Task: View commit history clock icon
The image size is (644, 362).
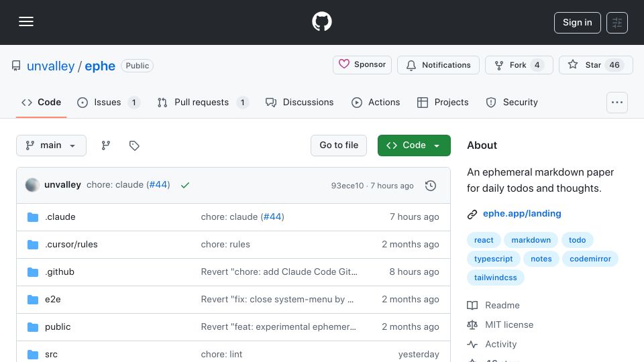Action: [431, 186]
